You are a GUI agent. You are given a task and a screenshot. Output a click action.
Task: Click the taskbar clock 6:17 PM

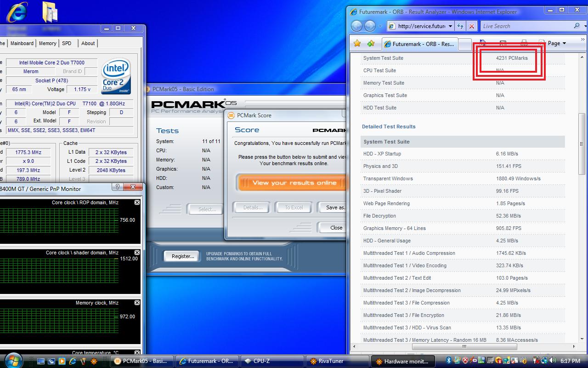570,361
